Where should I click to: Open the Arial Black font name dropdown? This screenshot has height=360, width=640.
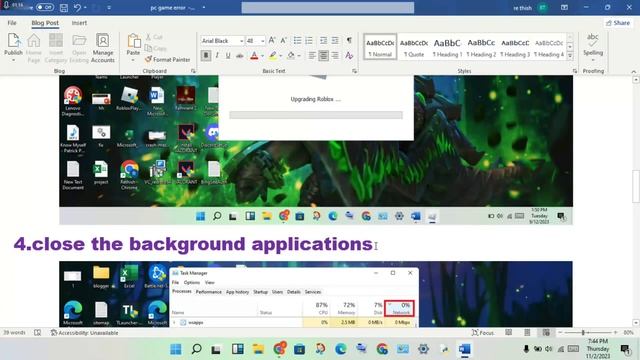coord(242,41)
